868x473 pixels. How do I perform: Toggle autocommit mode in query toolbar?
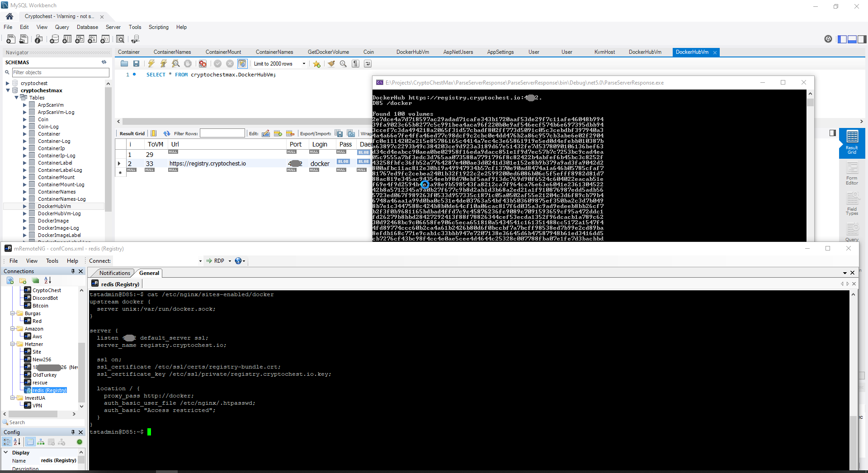pyautogui.click(x=242, y=64)
